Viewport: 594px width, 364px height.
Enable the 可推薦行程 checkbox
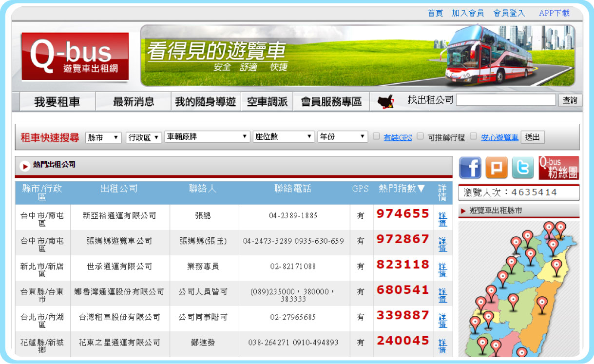point(420,136)
